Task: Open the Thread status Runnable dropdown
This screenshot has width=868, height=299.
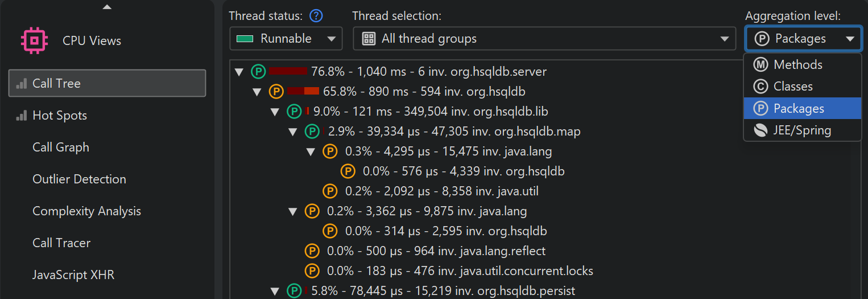Action: tap(286, 39)
